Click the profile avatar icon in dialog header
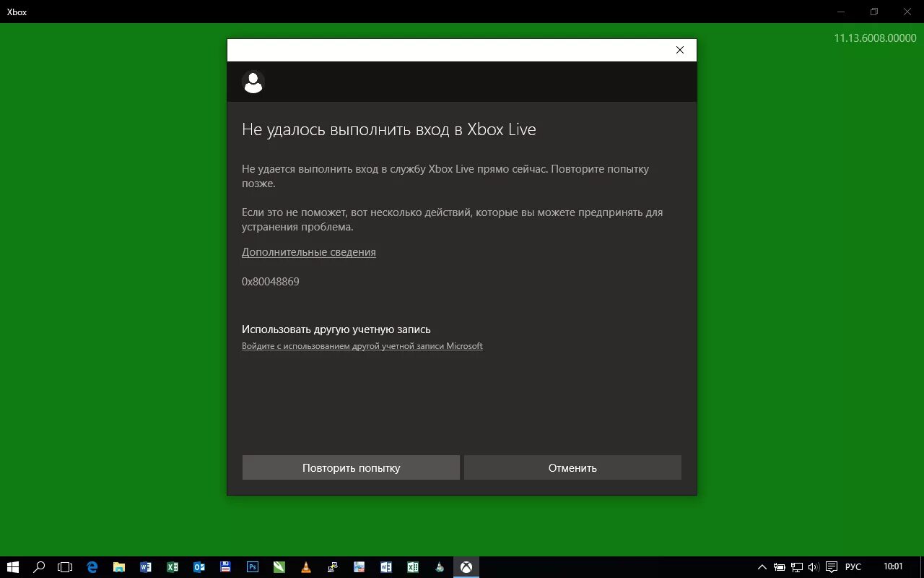 pos(253,82)
